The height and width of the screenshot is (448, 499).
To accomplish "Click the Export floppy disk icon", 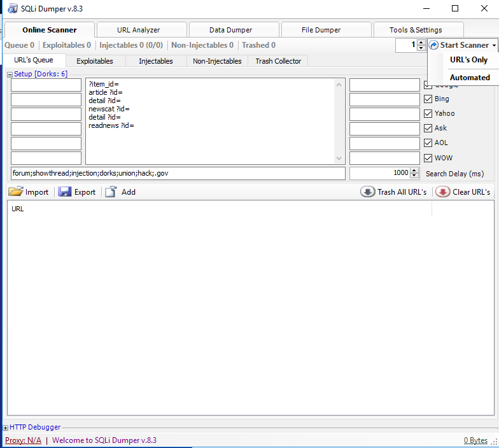I will pyautogui.click(x=65, y=192).
